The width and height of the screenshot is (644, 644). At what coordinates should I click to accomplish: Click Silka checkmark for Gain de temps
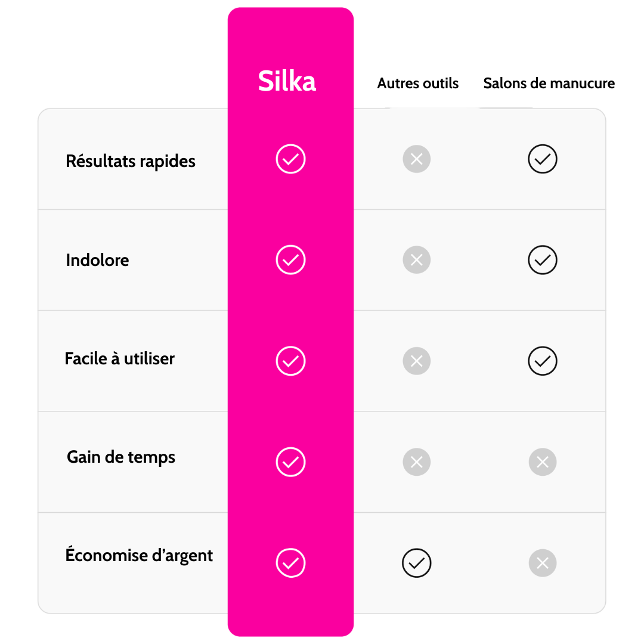[290, 462]
